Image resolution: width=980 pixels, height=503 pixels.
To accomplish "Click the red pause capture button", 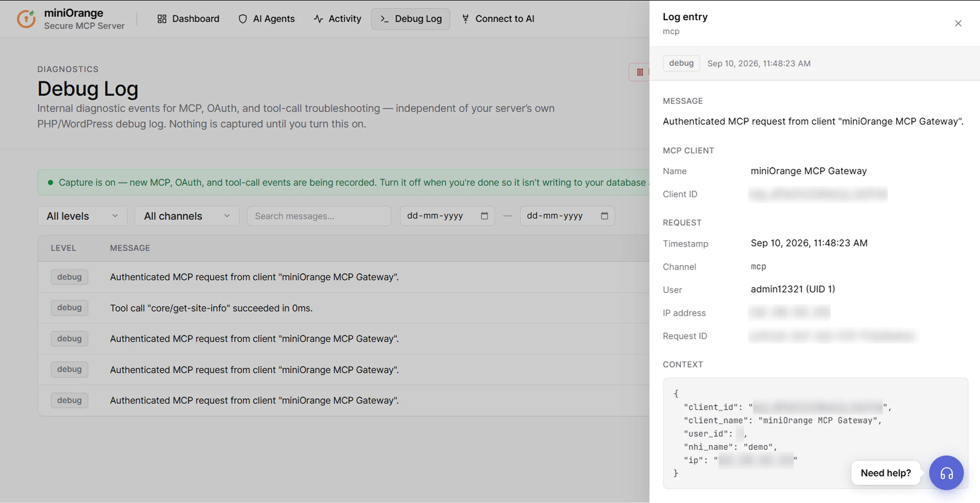I will (x=639, y=72).
